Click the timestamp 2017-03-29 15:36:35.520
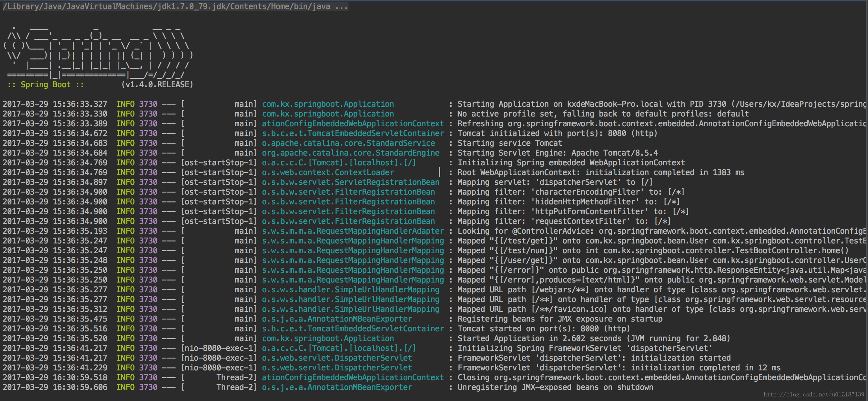Image resolution: width=868 pixels, height=401 pixels. click(55, 339)
